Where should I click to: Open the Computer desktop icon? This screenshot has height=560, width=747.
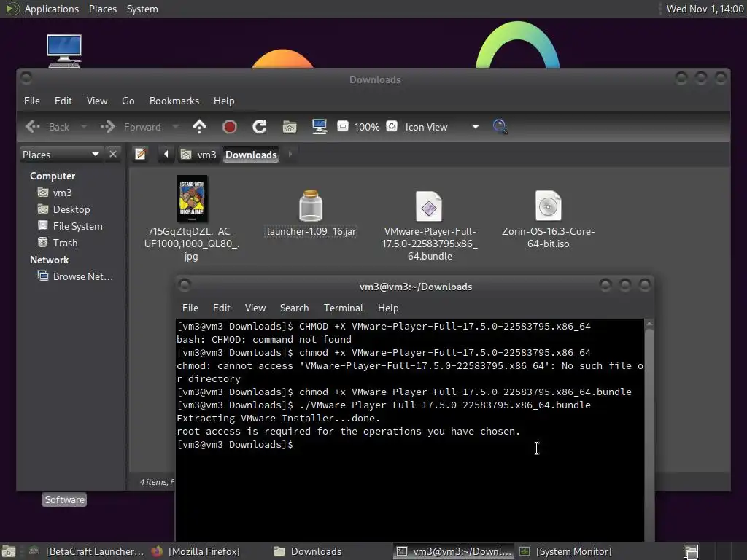[64, 50]
